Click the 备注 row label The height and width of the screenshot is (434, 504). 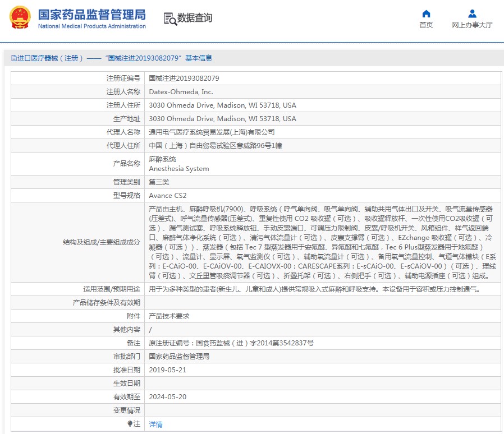(134, 343)
